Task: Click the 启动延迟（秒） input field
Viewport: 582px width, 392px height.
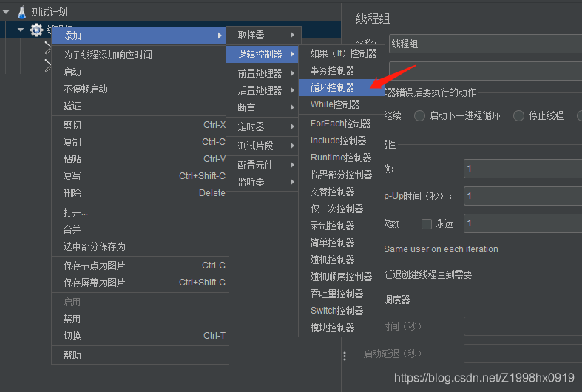Action: [x=523, y=354]
